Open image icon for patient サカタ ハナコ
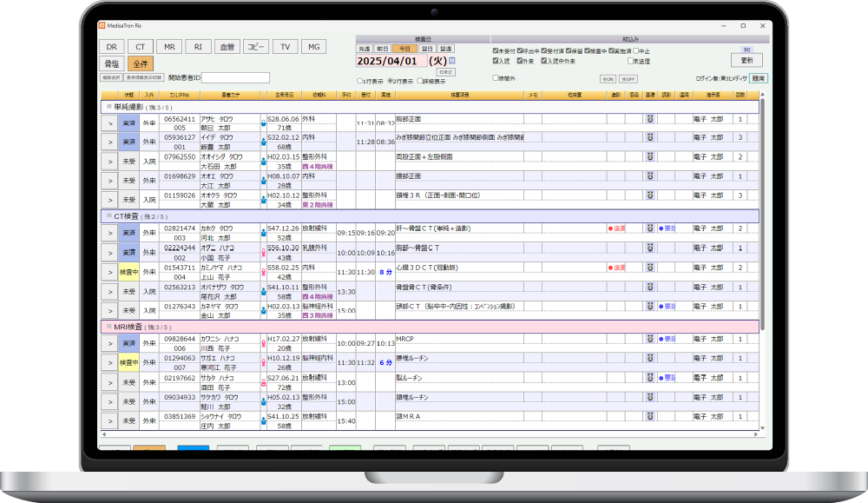Image resolution: width=868 pixels, height=503 pixels. click(650, 377)
